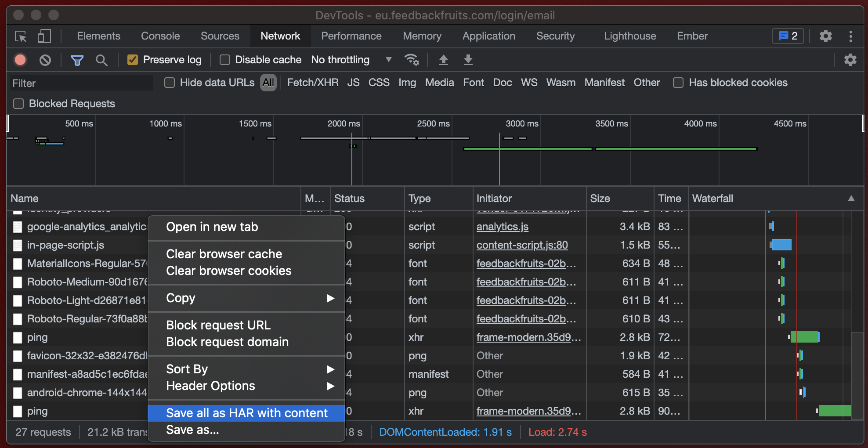The height and width of the screenshot is (448, 868).
Task: Switch to the Console tab
Action: (160, 36)
